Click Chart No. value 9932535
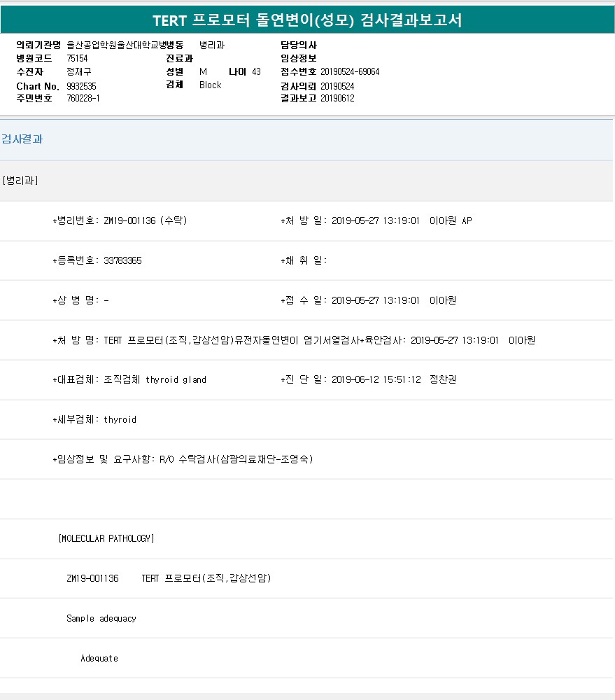The width and height of the screenshot is (615, 700). 81,86
